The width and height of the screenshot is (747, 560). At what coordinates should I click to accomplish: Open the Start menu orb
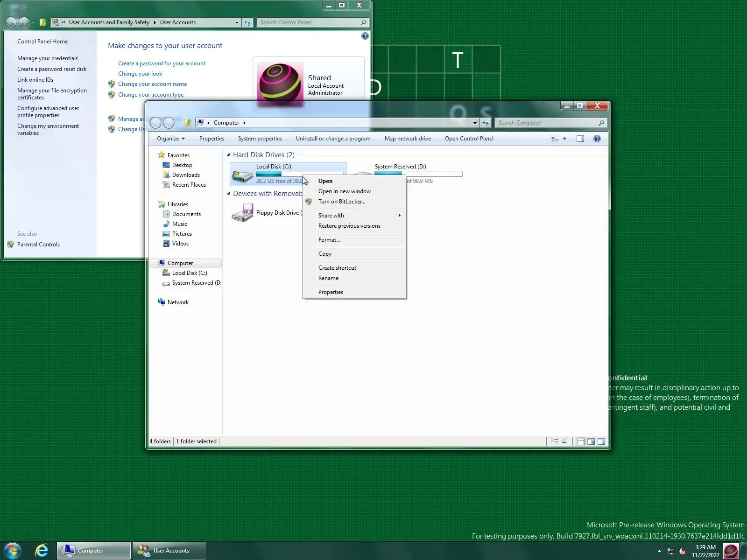coord(13,551)
